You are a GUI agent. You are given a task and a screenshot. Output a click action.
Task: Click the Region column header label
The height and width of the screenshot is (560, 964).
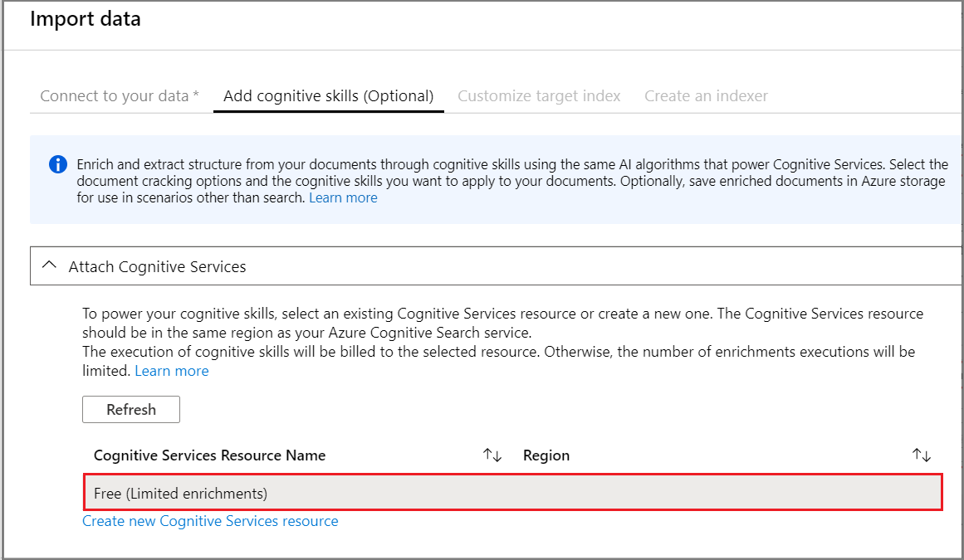pyautogui.click(x=546, y=455)
